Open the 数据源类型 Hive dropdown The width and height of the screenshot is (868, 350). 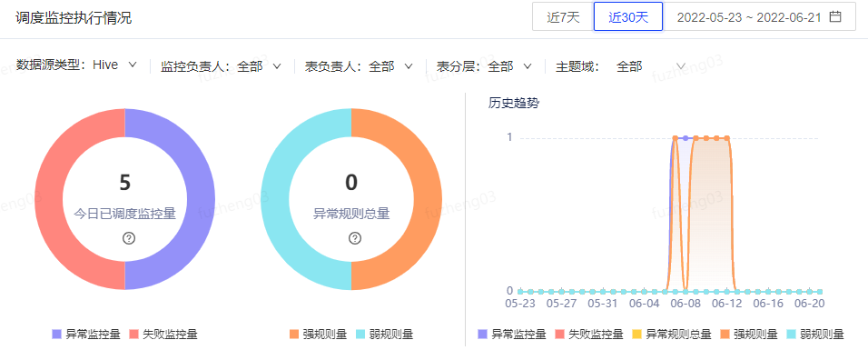76,65
